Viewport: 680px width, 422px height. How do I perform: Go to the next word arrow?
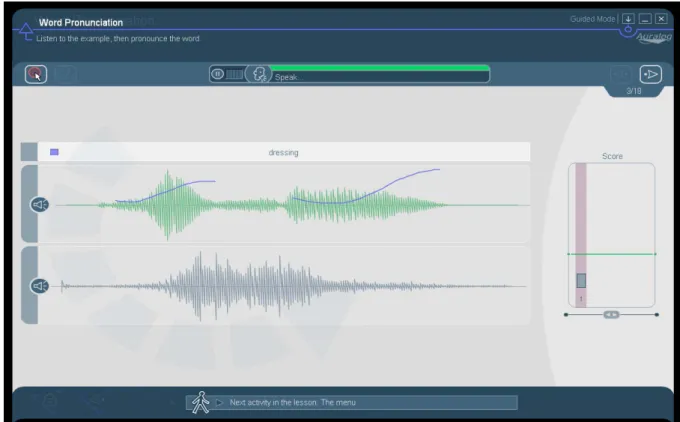pyautogui.click(x=651, y=74)
